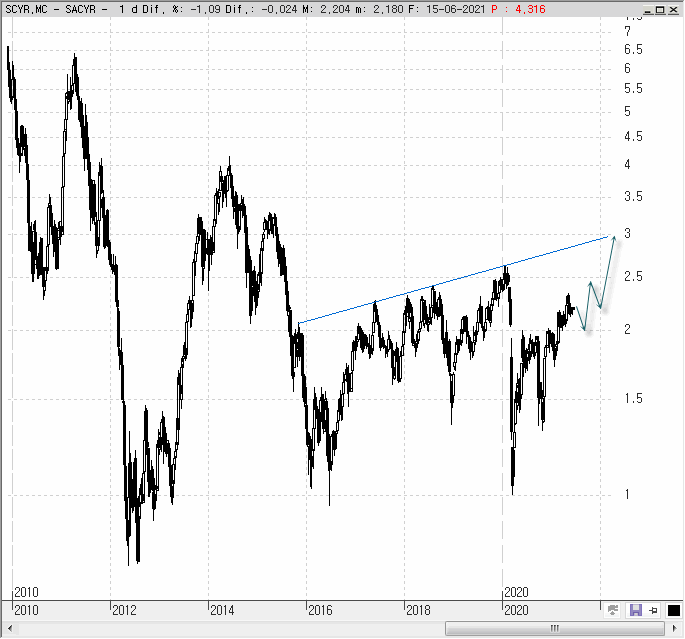Click the left arrow of horizontal scrollbar
Screen dimensions: 685x639
pyautogui.click(x=10, y=629)
